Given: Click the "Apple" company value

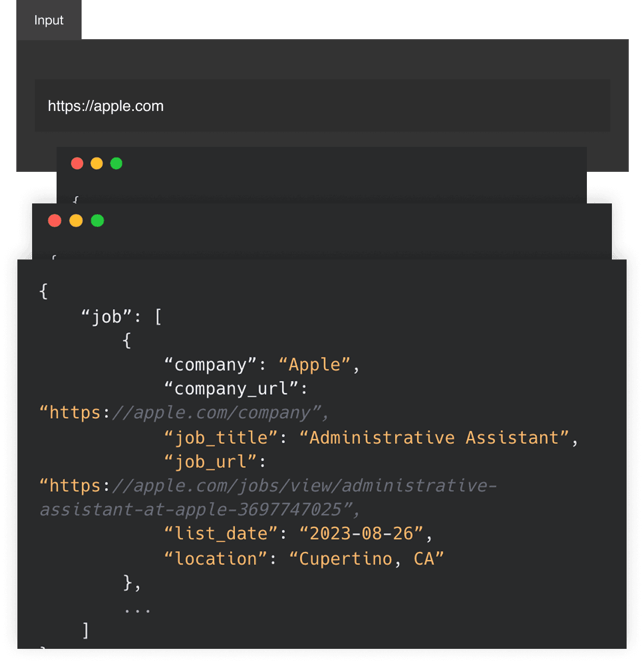Looking at the screenshot, I should pos(314,364).
